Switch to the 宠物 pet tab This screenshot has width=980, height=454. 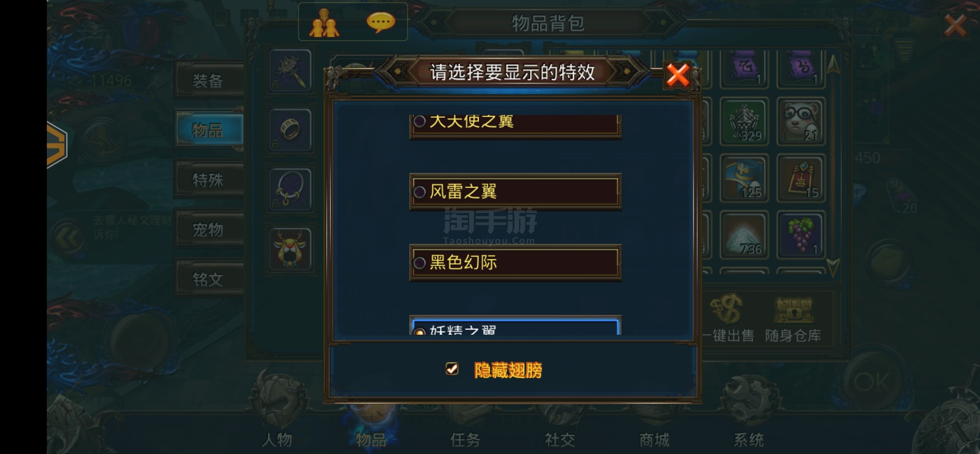pos(209,230)
